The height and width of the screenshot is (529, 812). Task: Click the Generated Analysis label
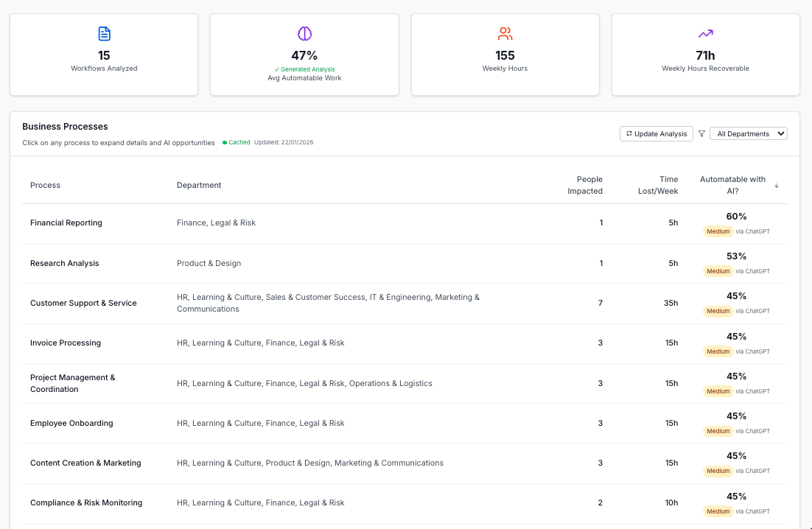coord(304,69)
